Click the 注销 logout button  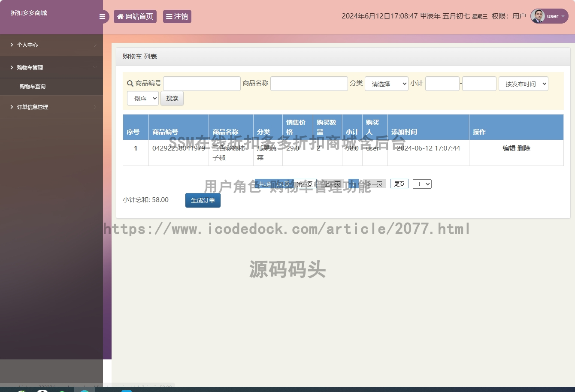(x=177, y=17)
